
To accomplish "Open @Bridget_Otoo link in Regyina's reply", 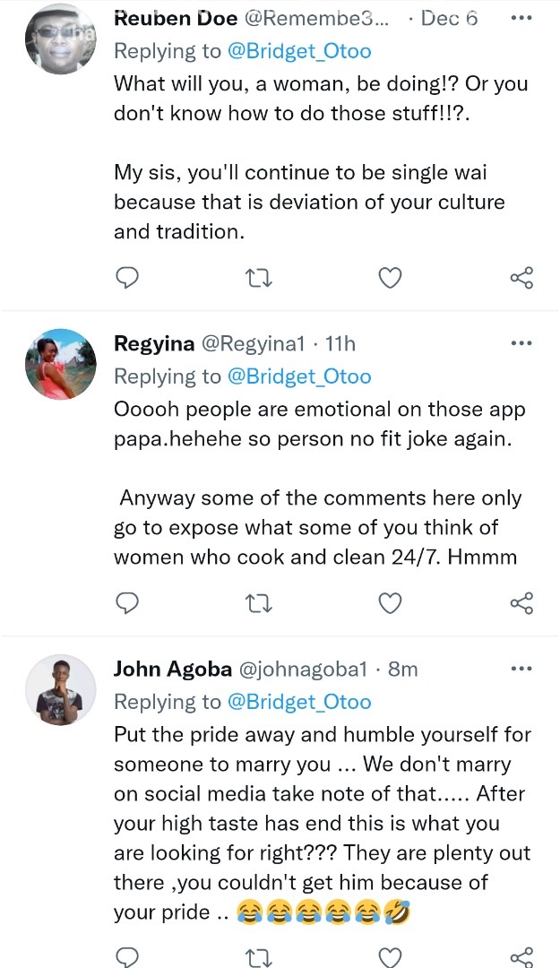I will pyautogui.click(x=299, y=376).
